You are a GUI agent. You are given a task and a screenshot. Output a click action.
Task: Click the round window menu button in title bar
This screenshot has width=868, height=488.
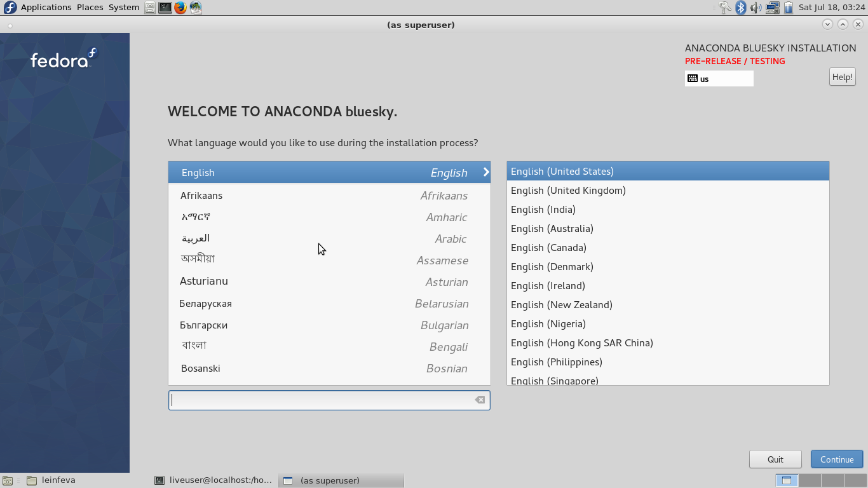(10, 25)
